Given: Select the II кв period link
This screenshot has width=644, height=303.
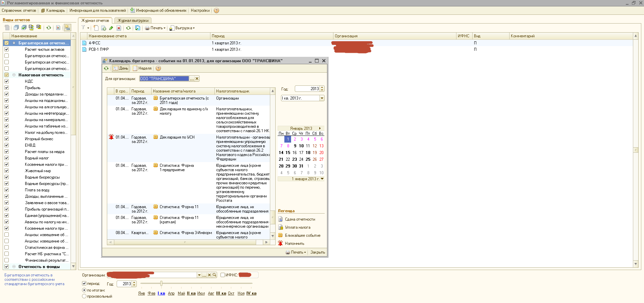Looking at the screenshot, I should tap(191, 293).
